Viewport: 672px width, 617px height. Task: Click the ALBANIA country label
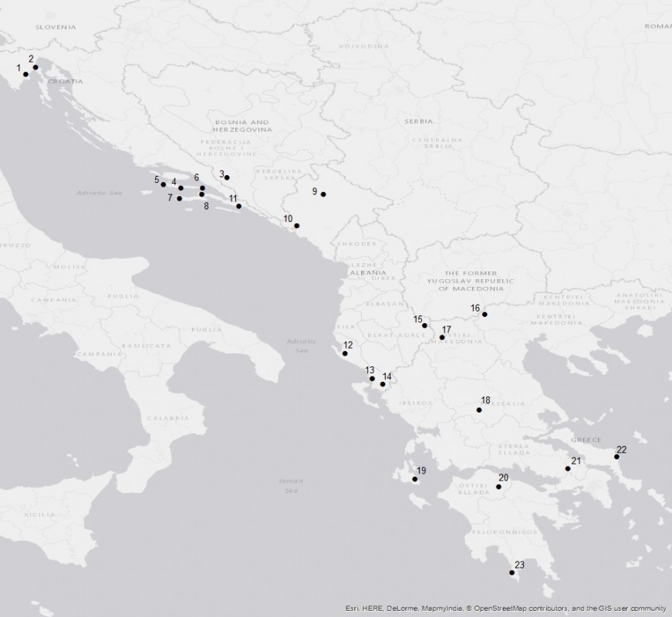coord(367,273)
